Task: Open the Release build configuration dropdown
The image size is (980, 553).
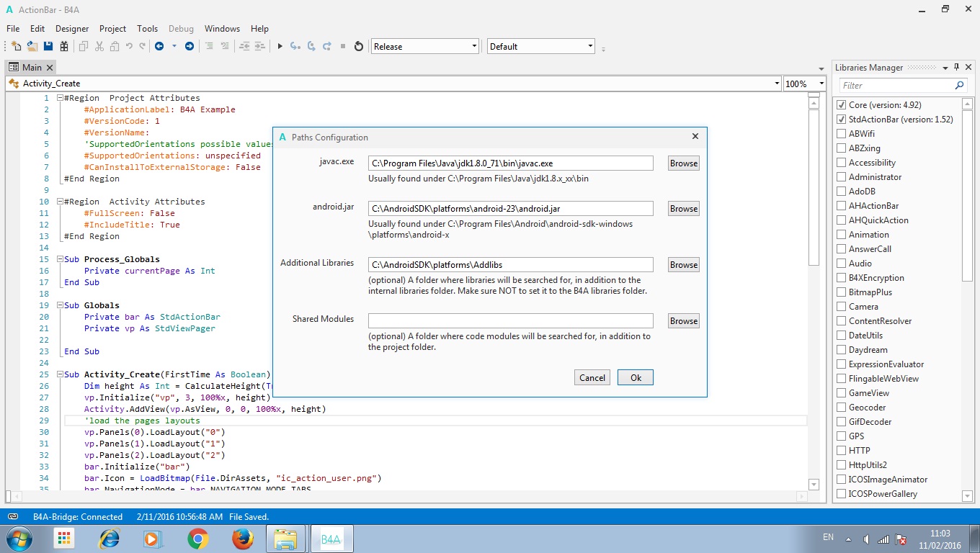Action: 425,46
